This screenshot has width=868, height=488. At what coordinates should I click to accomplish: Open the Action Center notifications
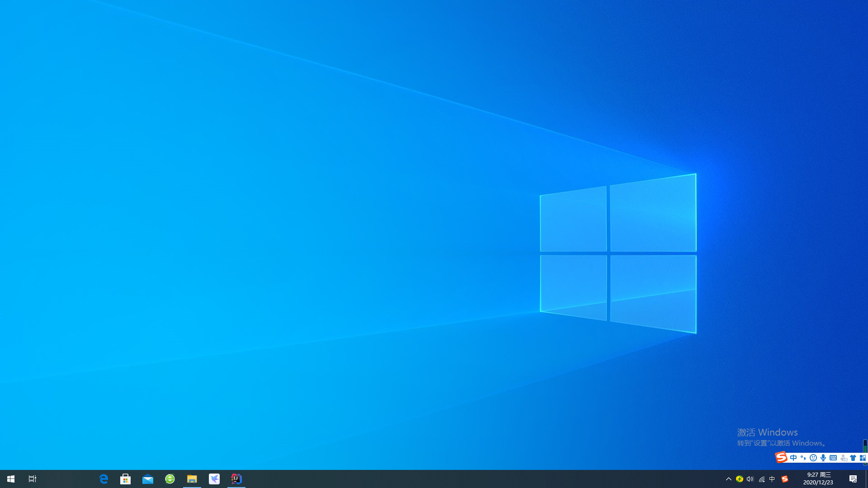click(853, 479)
